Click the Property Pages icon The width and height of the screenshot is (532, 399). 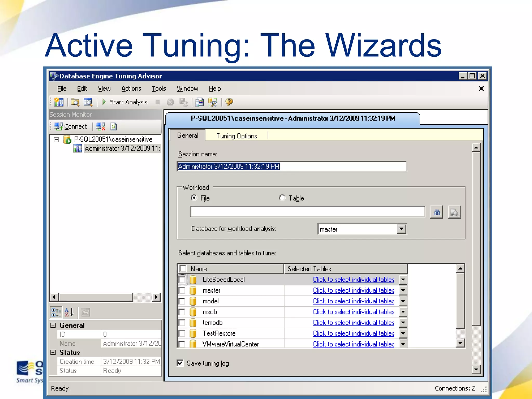(x=85, y=312)
